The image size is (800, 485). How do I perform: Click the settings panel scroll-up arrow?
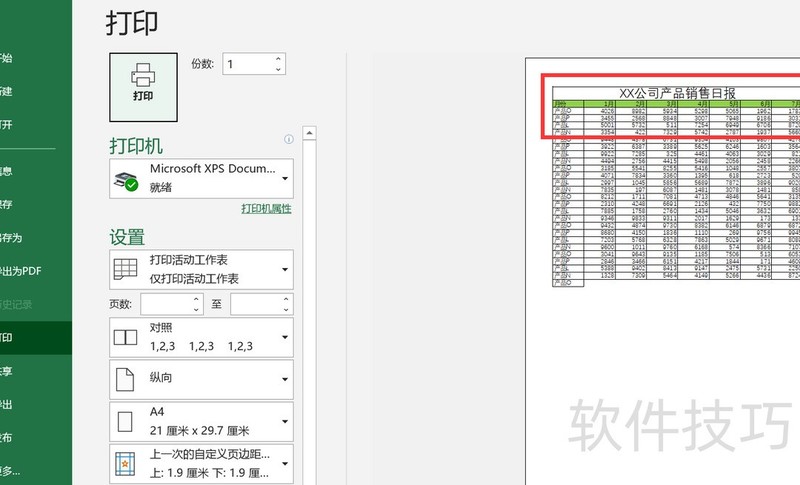309,133
